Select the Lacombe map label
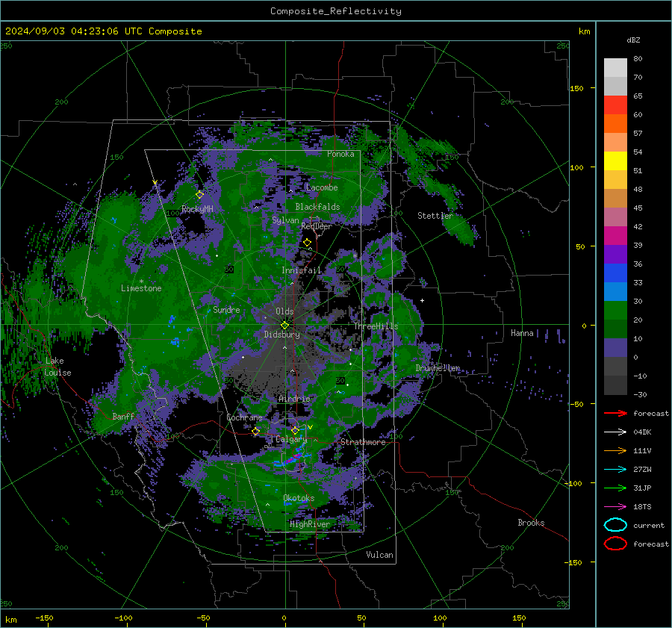This screenshot has width=672, height=628. tap(322, 187)
